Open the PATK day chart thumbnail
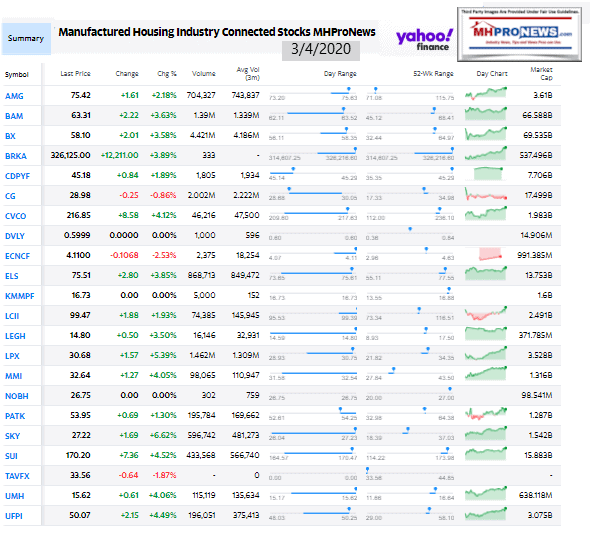This screenshot has width=592, height=543. [486, 413]
